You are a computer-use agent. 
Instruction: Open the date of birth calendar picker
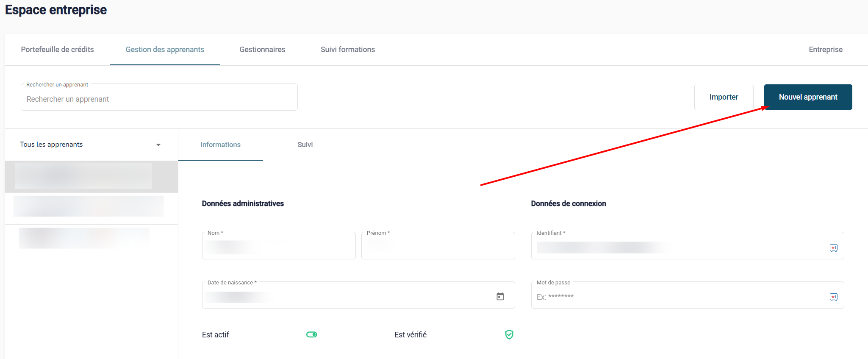coord(500,296)
